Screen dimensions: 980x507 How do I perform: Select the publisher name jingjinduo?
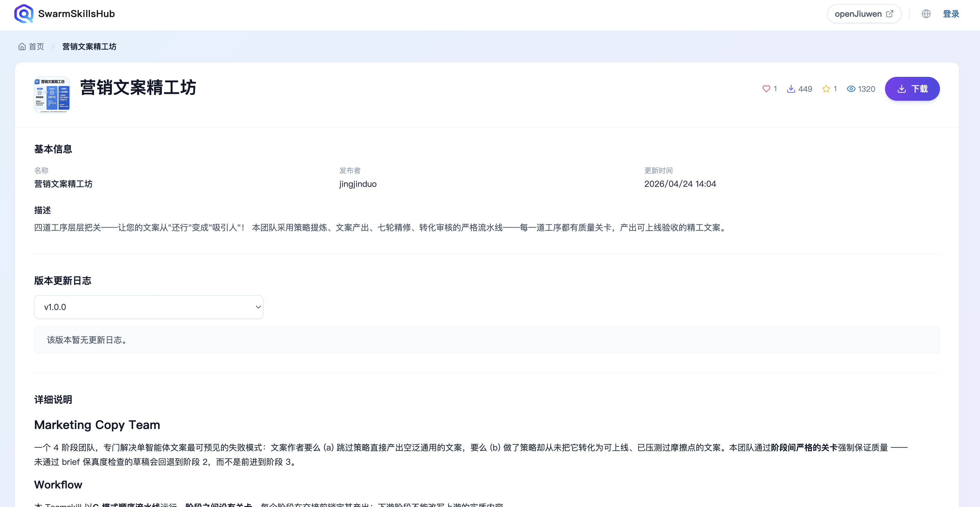pyautogui.click(x=358, y=184)
